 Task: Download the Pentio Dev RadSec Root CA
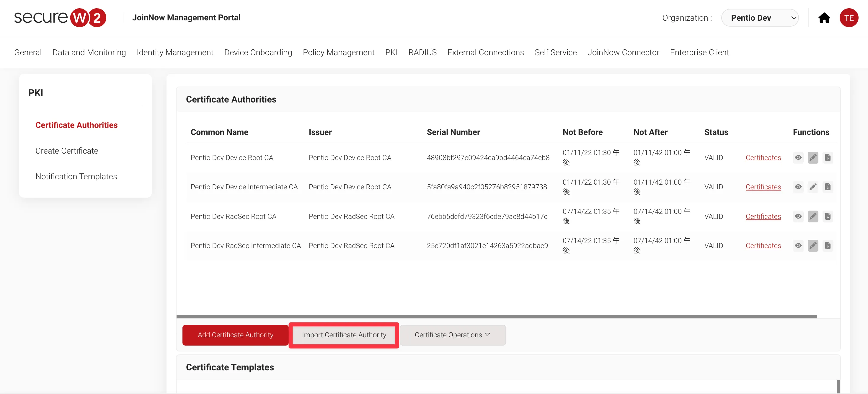tap(828, 216)
